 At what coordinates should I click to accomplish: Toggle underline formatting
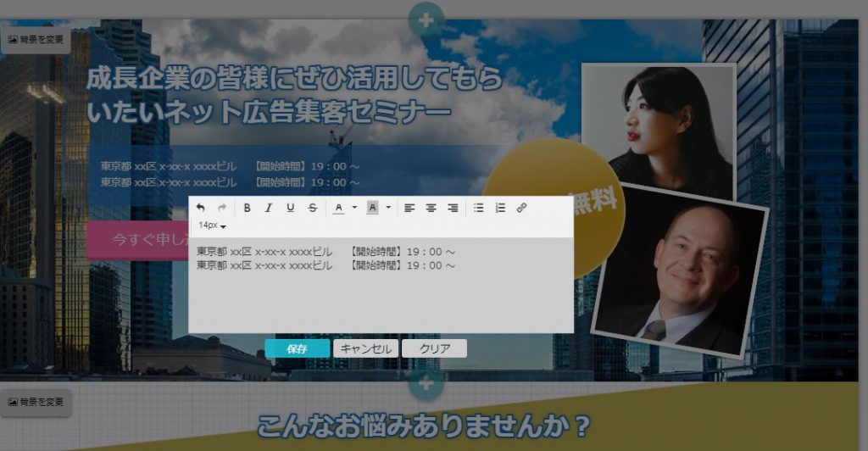tap(291, 208)
